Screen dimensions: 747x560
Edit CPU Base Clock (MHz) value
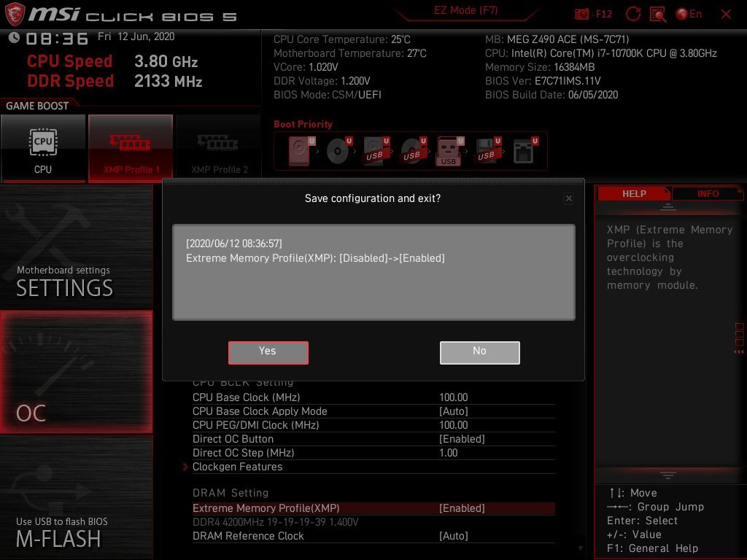coord(373,397)
